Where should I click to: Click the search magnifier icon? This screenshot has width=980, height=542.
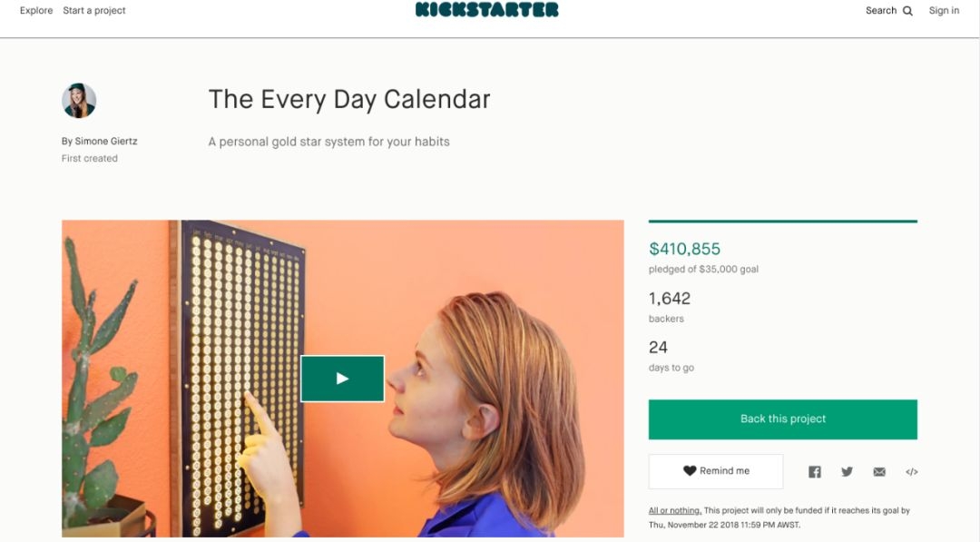(907, 11)
